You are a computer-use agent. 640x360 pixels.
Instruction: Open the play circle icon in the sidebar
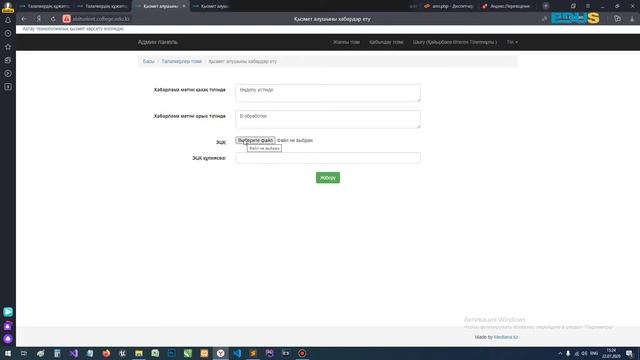click(x=8, y=73)
